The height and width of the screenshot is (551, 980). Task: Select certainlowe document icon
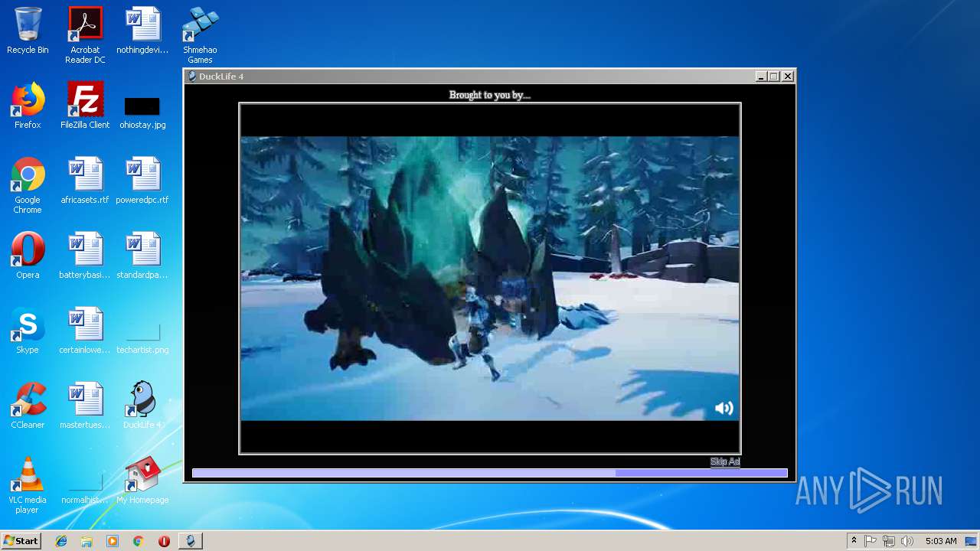[x=85, y=331]
